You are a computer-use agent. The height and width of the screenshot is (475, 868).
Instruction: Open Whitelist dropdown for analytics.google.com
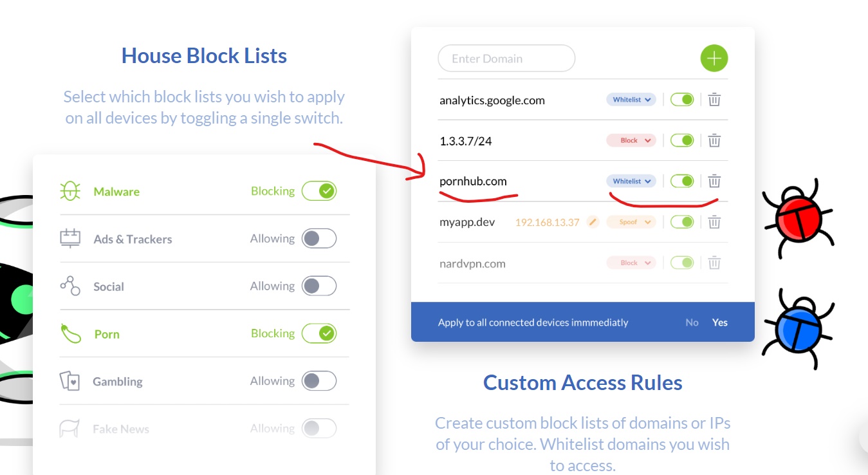(631, 100)
